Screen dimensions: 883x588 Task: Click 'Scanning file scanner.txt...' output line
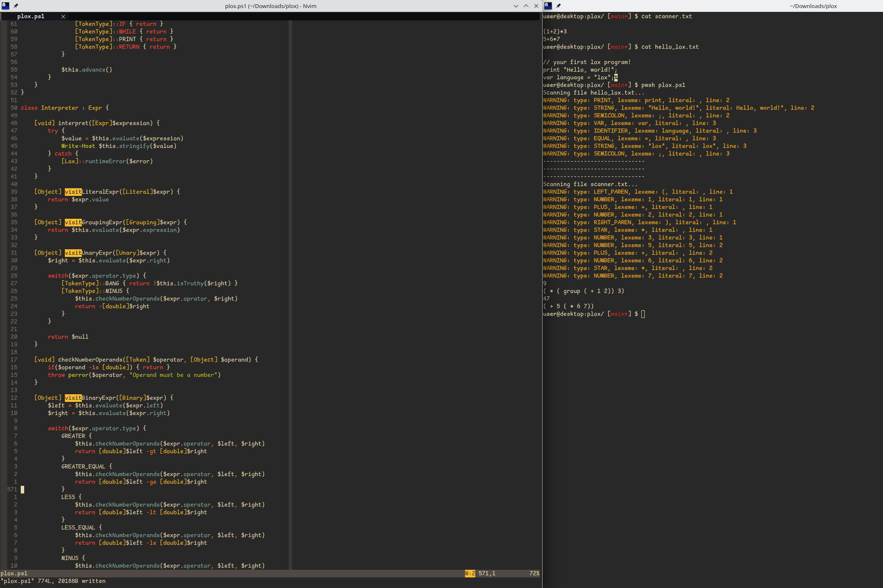[x=591, y=184]
